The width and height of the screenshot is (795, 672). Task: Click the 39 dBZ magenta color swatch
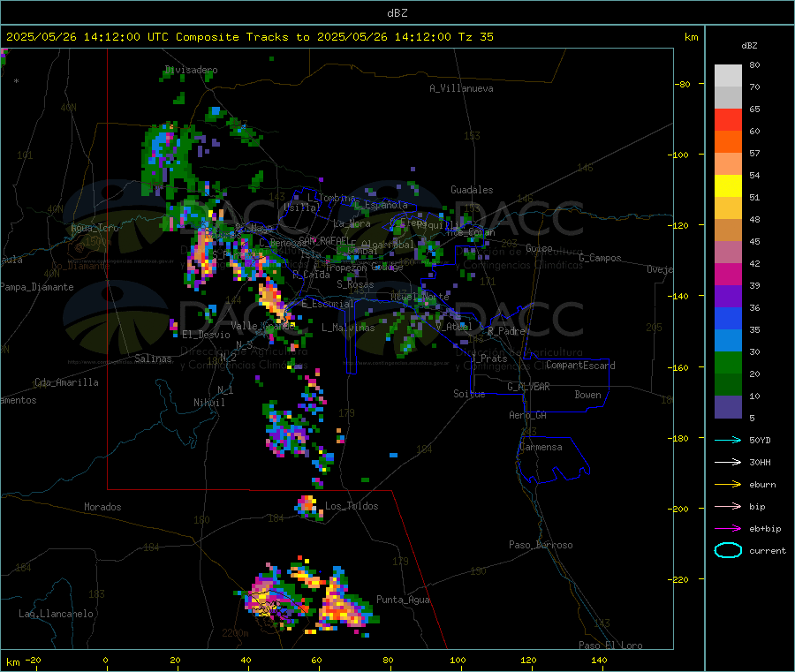(x=728, y=275)
